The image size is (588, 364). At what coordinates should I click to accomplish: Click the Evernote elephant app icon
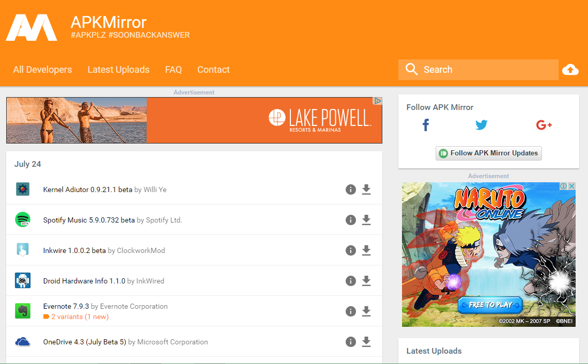23,311
